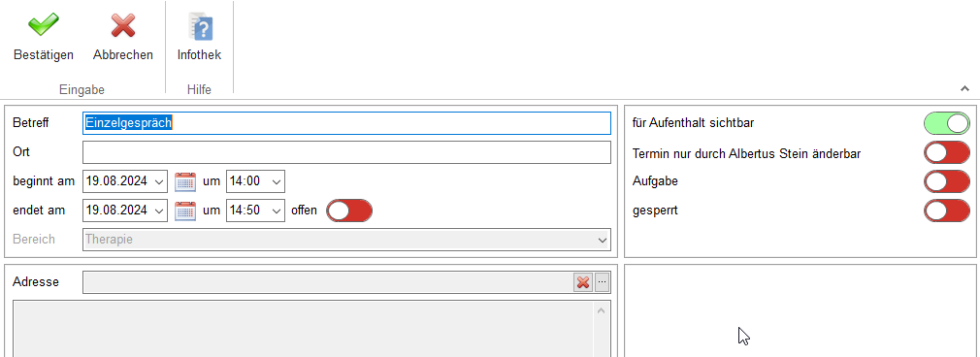The width and height of the screenshot is (980, 357).
Task: Expand the end time 14:50 dropdown
Action: (x=278, y=211)
